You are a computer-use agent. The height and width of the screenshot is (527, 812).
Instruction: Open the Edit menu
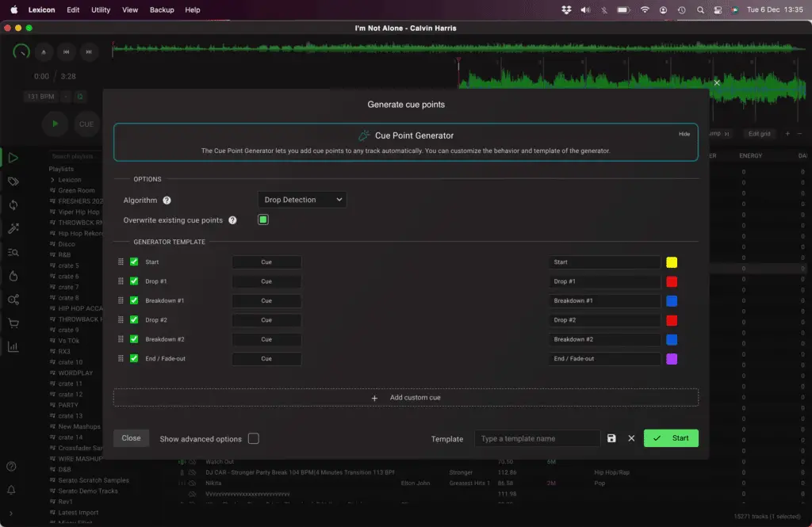click(x=73, y=10)
